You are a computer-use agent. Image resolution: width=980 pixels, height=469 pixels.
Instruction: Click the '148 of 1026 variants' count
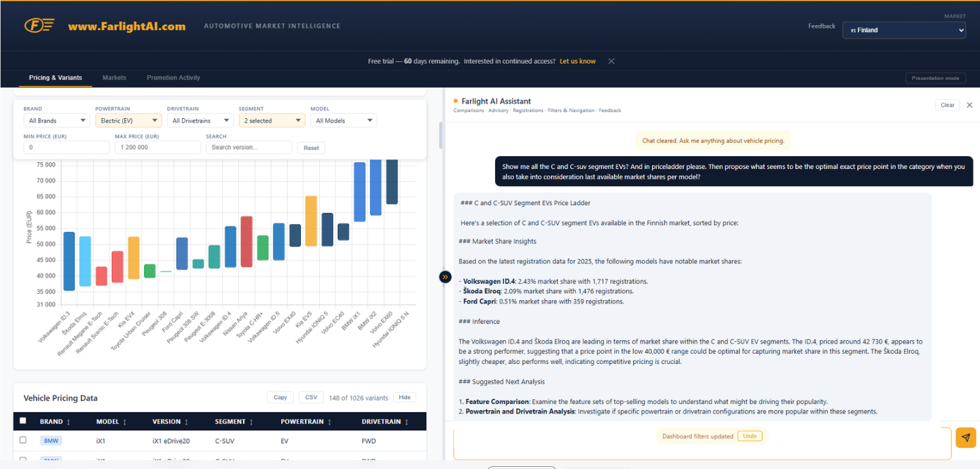359,398
